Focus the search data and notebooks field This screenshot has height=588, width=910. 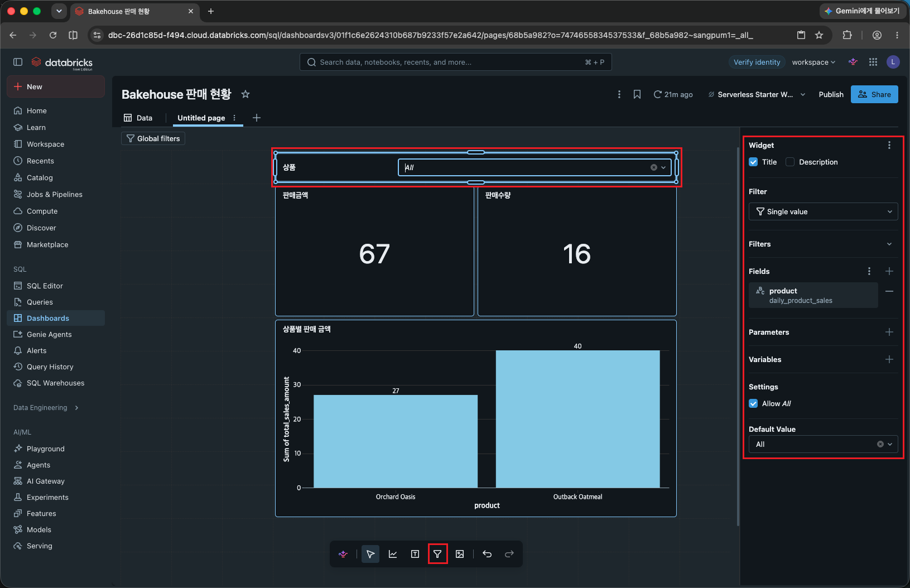[455, 62]
